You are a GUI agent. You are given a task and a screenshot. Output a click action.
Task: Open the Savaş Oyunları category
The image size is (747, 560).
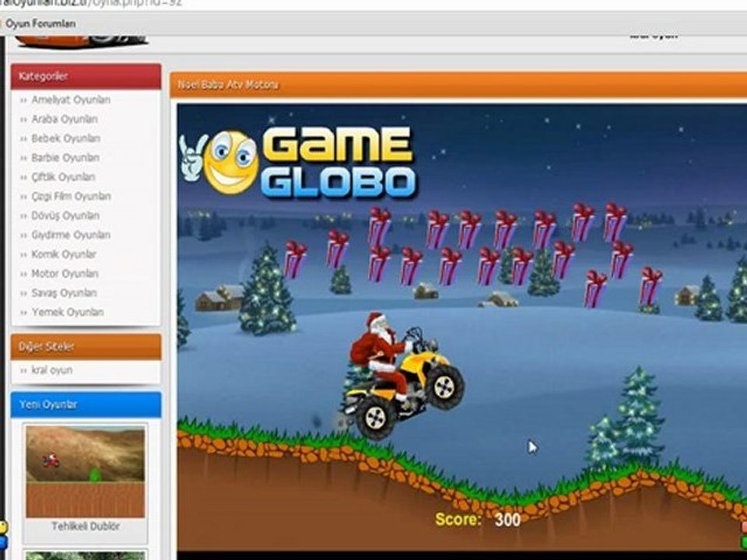[64, 293]
